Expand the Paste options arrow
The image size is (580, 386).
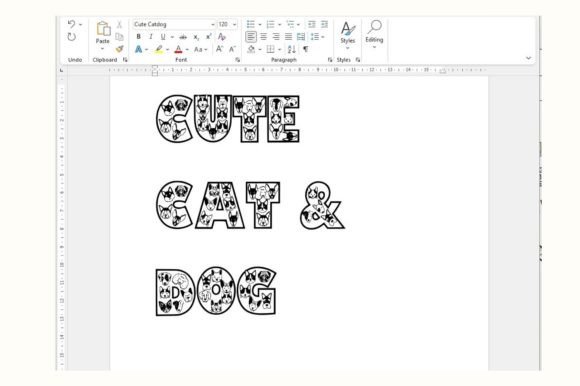[102, 49]
